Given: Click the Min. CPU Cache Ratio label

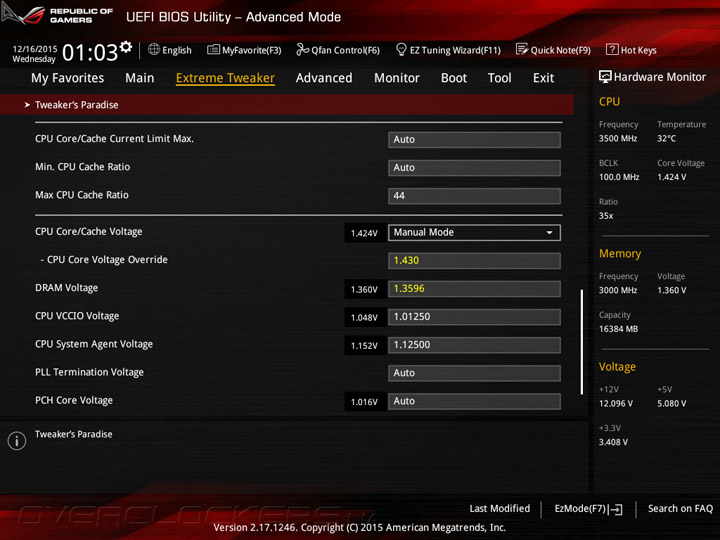Looking at the screenshot, I should (x=83, y=167).
